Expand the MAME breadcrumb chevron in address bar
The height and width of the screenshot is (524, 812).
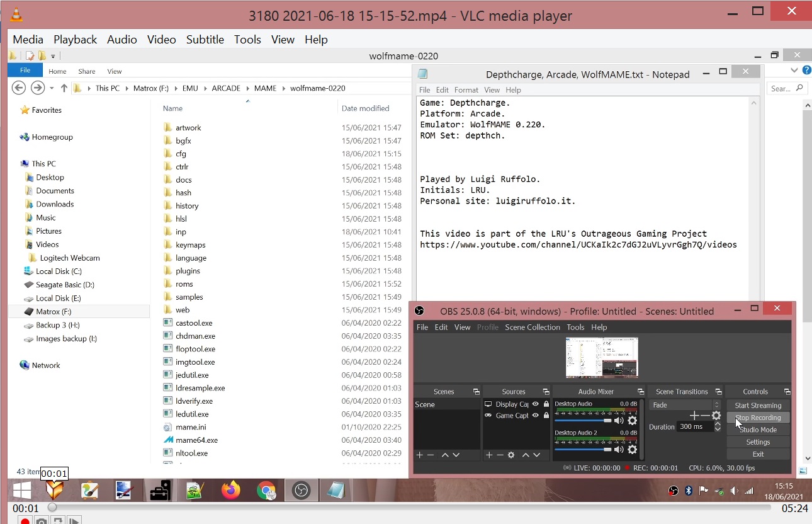click(283, 88)
